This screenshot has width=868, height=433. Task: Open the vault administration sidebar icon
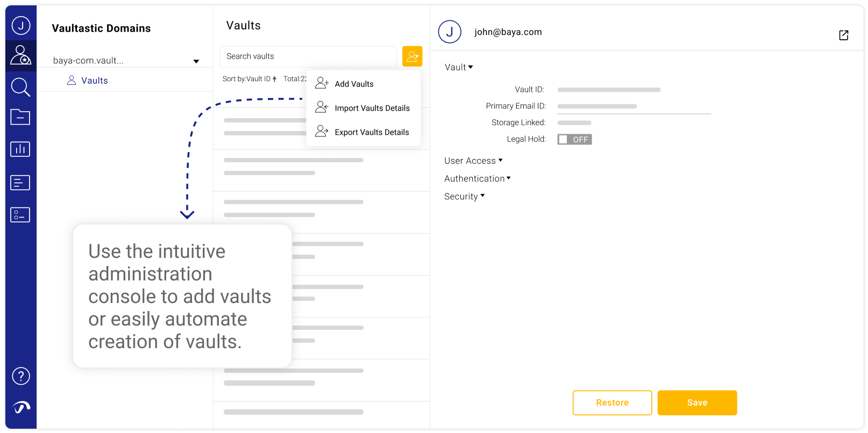20,55
